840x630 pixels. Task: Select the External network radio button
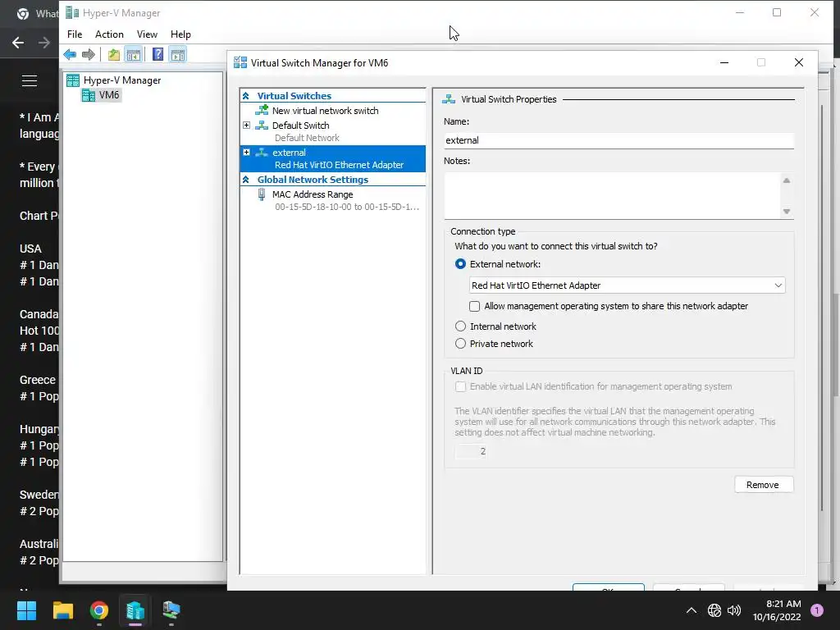coord(460,264)
